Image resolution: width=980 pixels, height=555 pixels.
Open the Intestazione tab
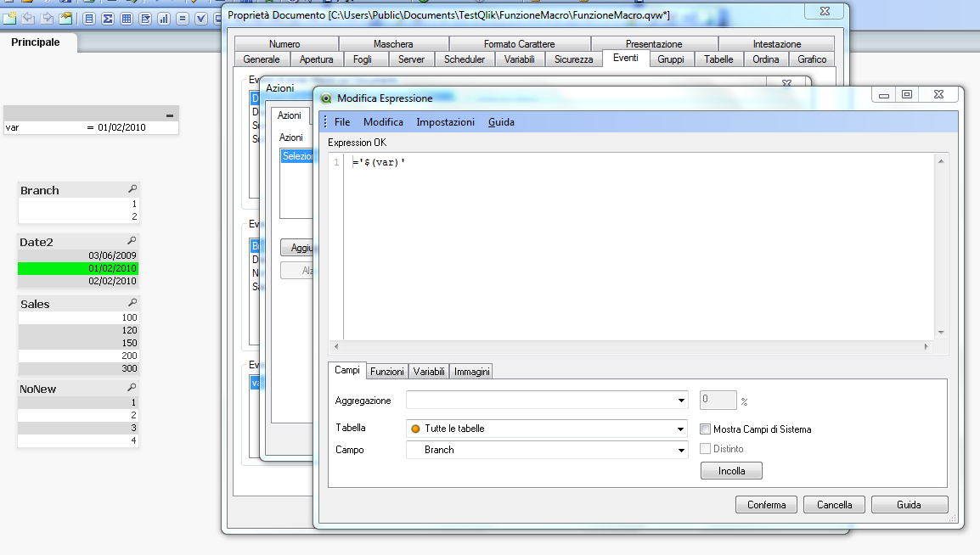(x=777, y=43)
